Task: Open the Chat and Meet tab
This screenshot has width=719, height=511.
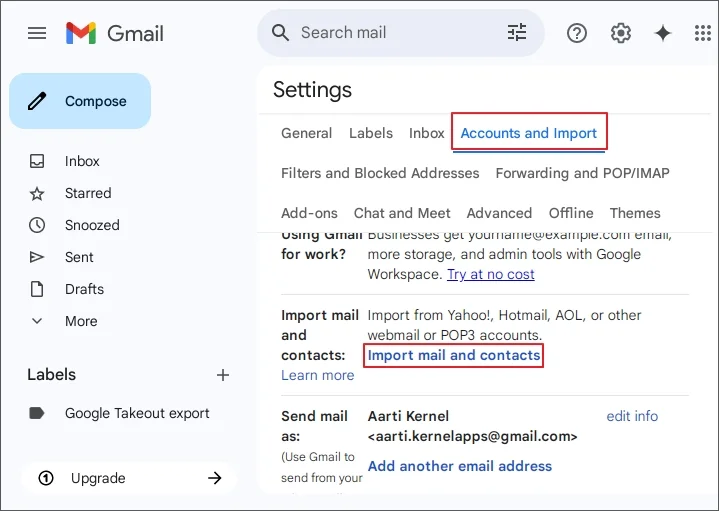Action: [x=402, y=213]
